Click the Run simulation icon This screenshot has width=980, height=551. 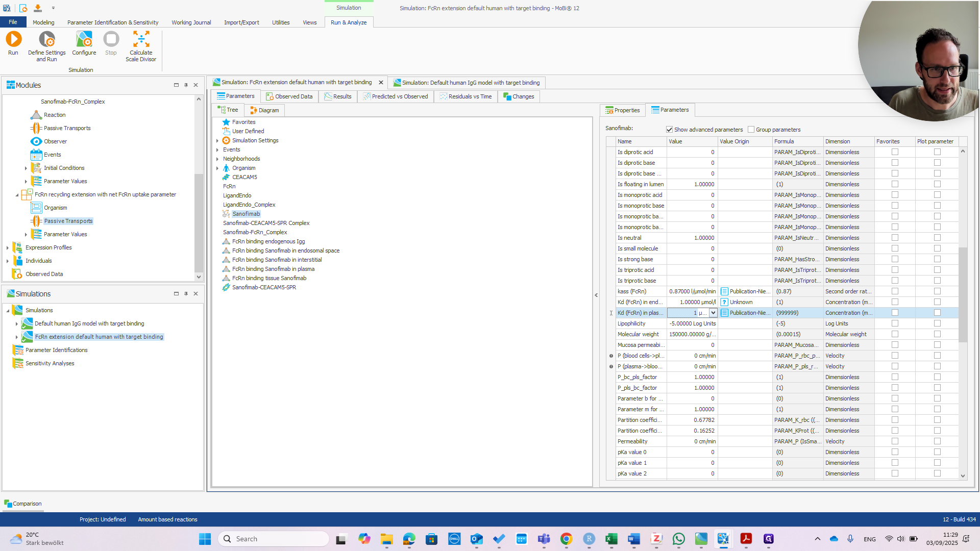tap(13, 39)
